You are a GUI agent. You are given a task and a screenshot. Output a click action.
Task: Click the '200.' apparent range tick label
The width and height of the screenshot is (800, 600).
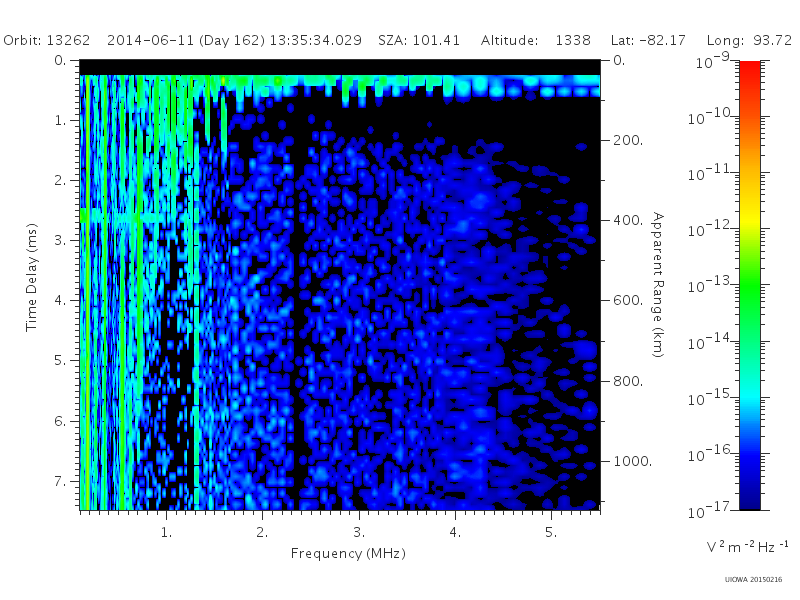628,140
